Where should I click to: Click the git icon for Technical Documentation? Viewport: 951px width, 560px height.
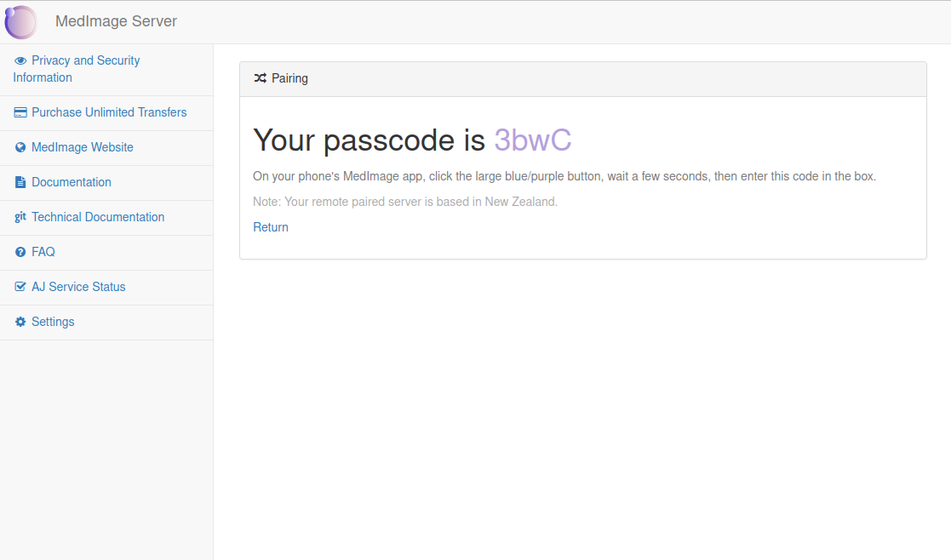point(20,217)
